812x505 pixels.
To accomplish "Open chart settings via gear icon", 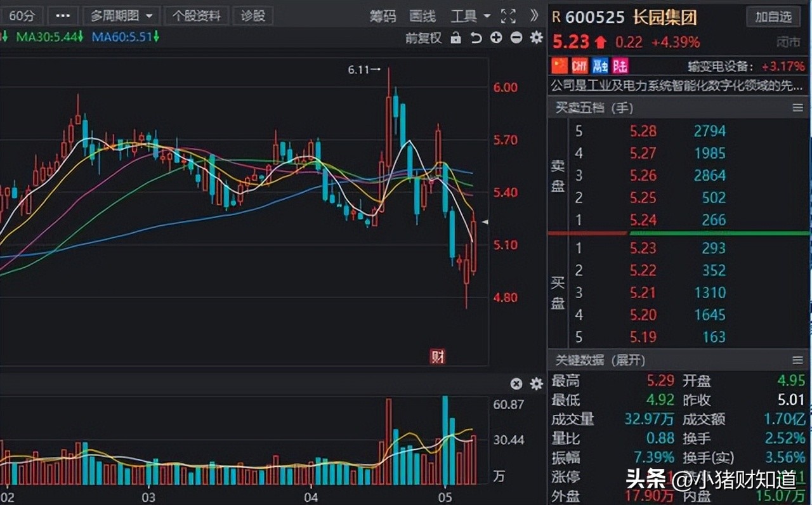I will click(536, 38).
